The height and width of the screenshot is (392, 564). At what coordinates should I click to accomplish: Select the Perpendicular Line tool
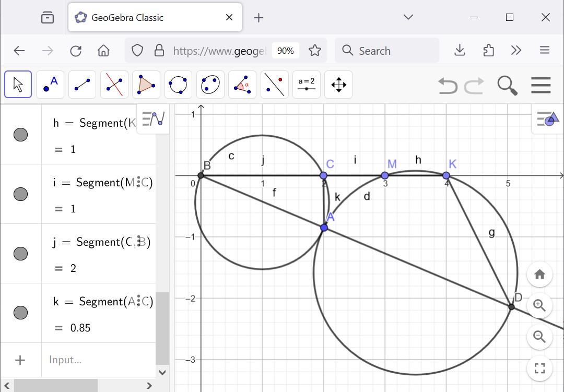[x=114, y=85]
